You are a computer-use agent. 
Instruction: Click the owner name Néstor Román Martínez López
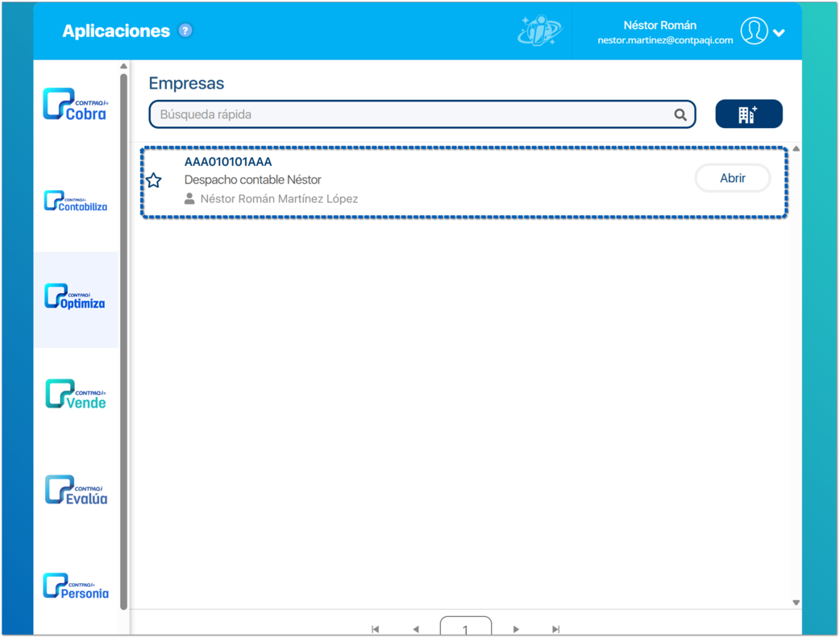tap(279, 199)
